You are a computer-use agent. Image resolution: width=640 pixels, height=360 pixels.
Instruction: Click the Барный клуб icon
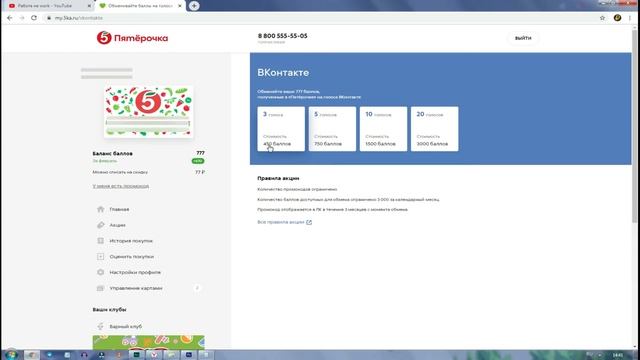click(100, 326)
